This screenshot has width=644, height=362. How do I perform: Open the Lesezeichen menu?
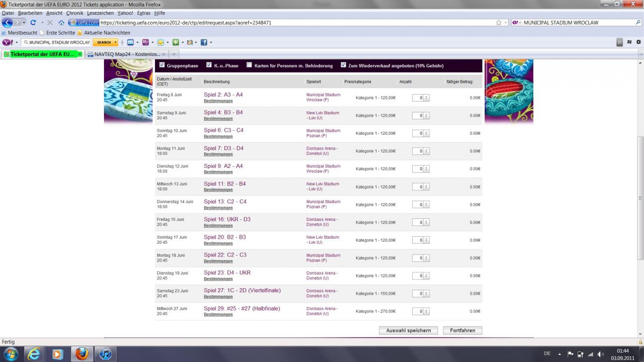coord(100,13)
